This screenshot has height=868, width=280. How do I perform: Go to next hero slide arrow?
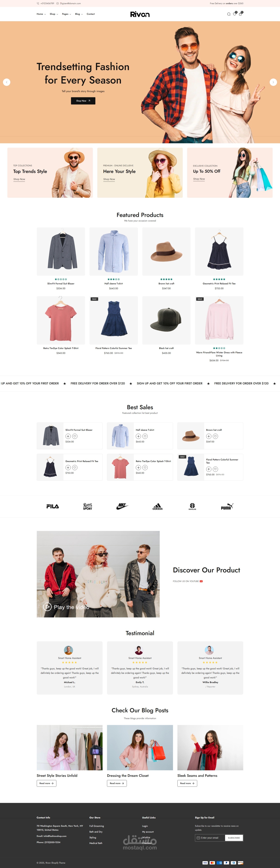click(x=273, y=82)
